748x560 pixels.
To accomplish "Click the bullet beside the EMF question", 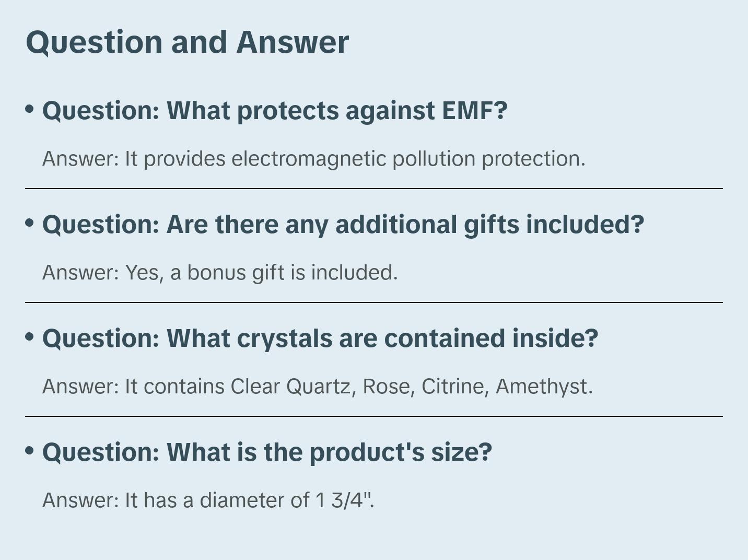I will (30, 109).
